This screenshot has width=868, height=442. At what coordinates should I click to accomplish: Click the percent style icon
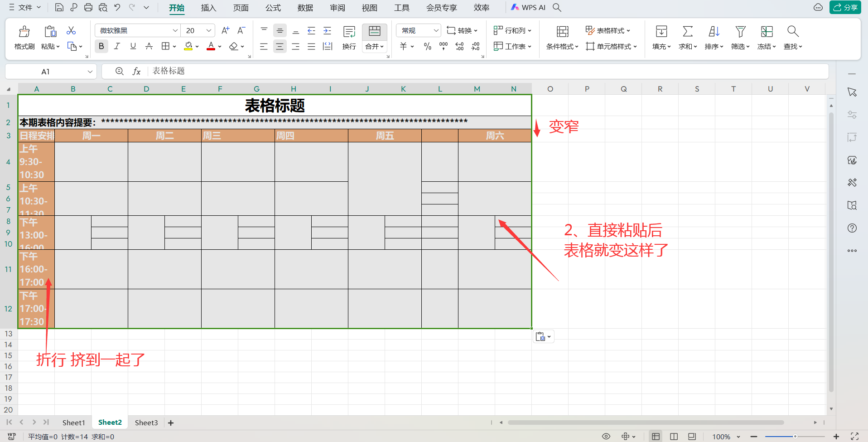coord(427,46)
